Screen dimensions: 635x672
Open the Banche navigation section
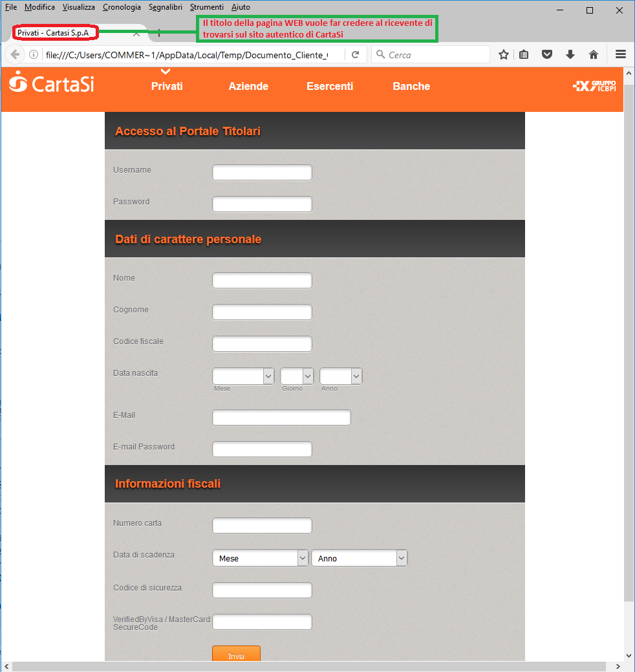pos(411,86)
